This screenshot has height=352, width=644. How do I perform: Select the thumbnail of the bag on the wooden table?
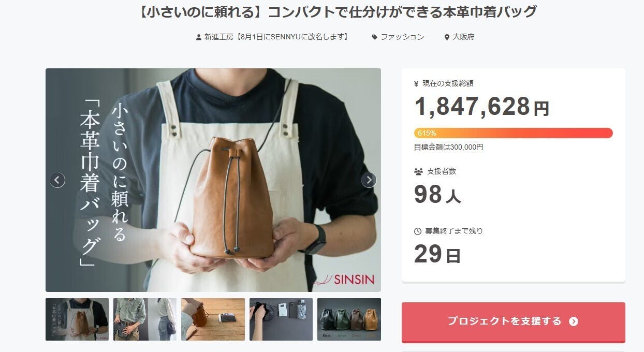pos(213,319)
